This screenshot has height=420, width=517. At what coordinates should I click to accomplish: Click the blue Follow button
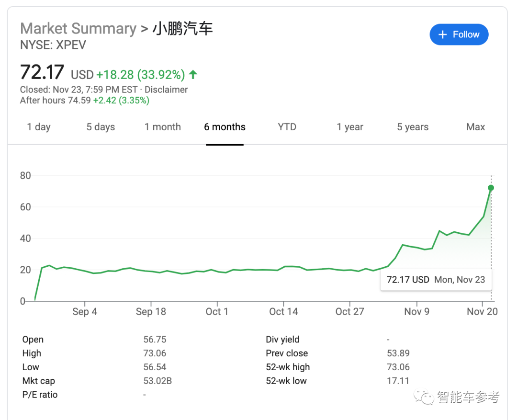pos(459,34)
